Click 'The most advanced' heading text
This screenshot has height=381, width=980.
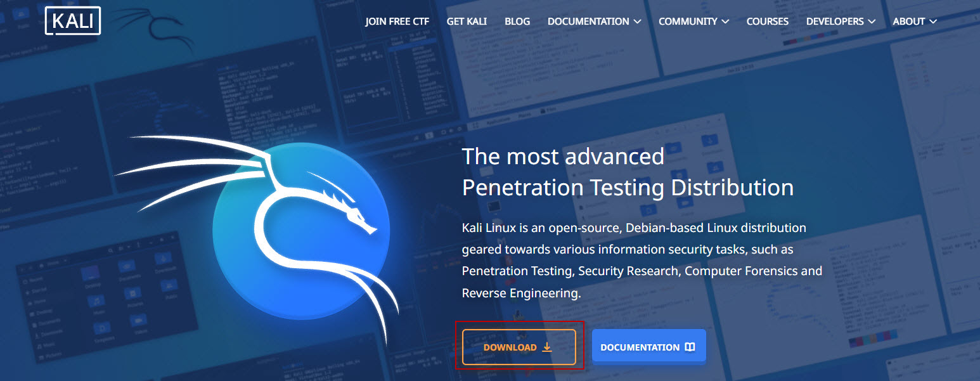(563, 156)
